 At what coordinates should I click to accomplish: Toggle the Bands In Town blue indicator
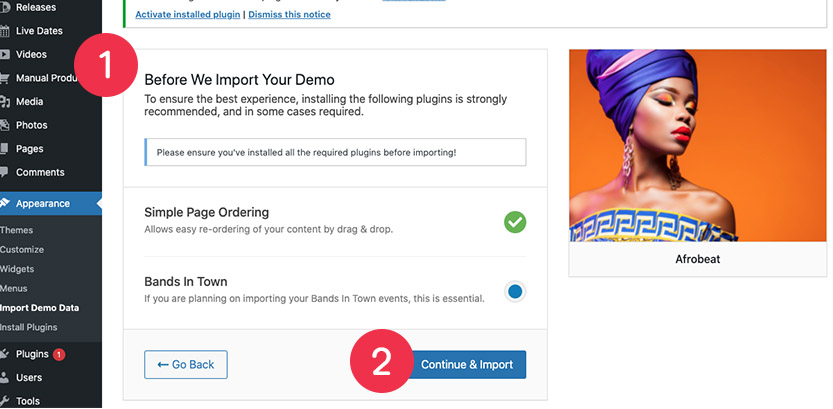pyautogui.click(x=515, y=292)
